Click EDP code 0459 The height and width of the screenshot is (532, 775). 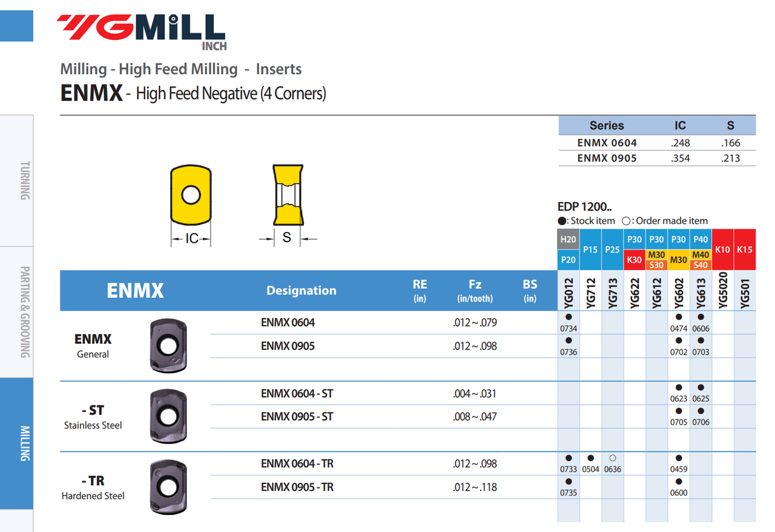[679, 469]
